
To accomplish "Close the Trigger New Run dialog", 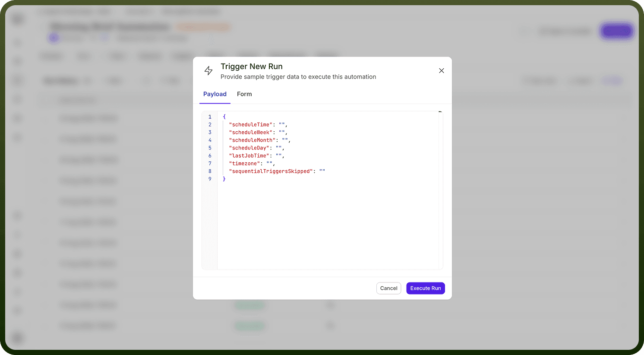I will pyautogui.click(x=441, y=71).
